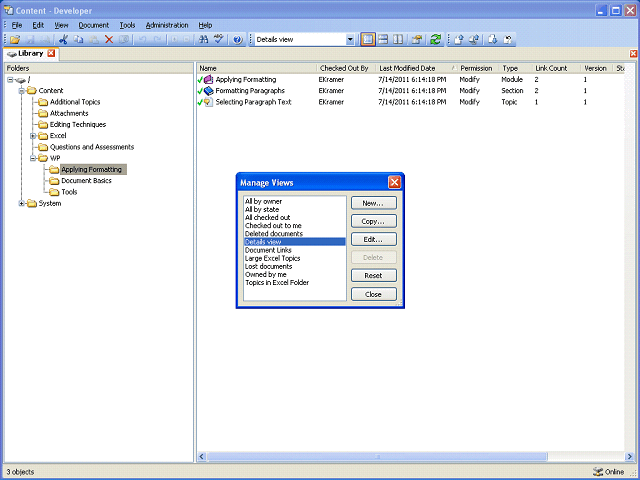Sort by Last Modified Date column header
The width and height of the screenshot is (640, 480).
(x=416, y=68)
